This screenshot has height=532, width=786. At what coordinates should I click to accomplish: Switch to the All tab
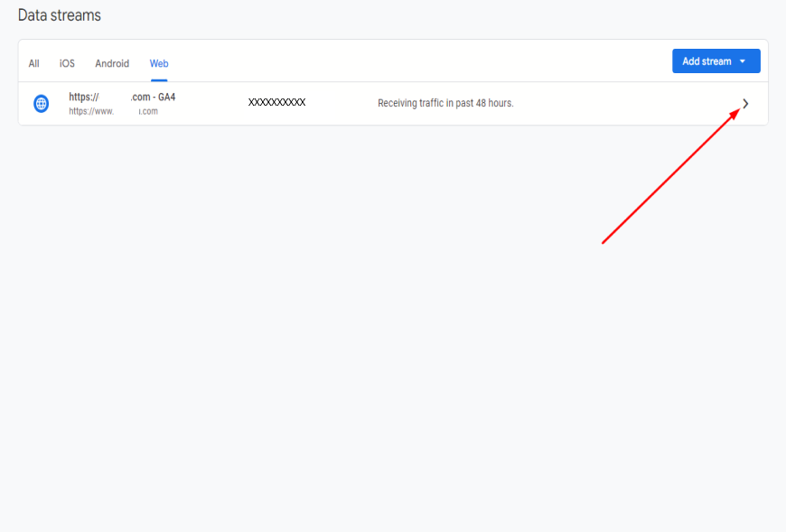pos(33,63)
